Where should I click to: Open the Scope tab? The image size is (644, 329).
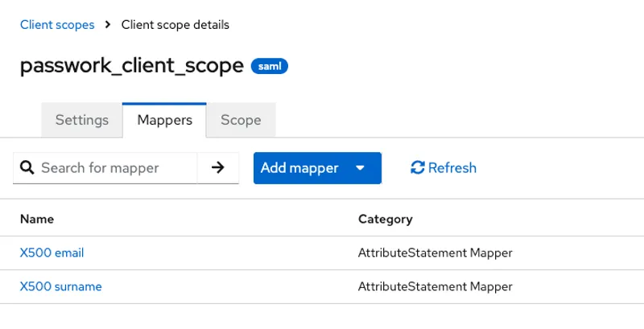click(241, 120)
